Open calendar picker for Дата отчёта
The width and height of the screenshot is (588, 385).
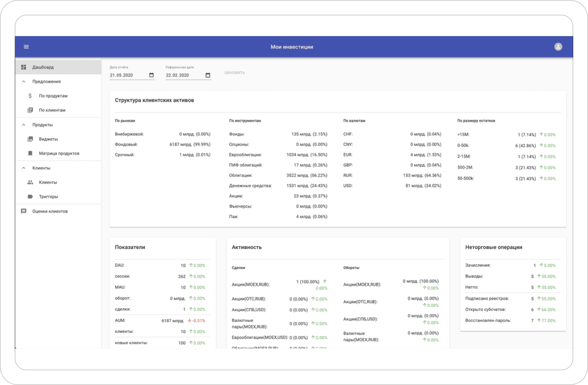tap(151, 75)
